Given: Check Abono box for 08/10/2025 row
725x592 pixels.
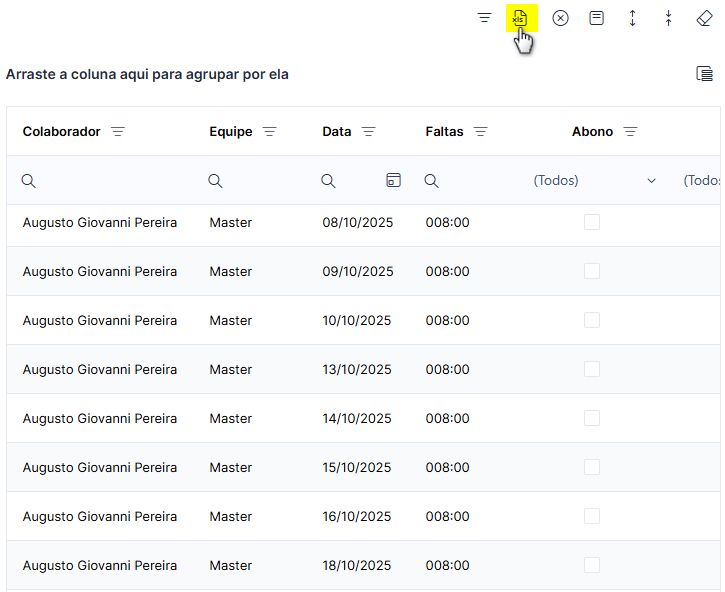Looking at the screenshot, I should coord(592,222).
